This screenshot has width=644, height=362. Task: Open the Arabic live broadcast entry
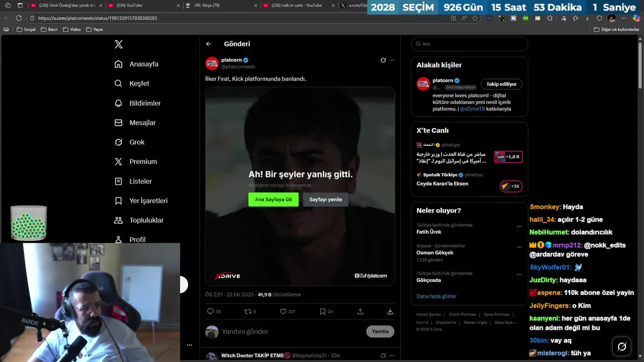(x=469, y=154)
